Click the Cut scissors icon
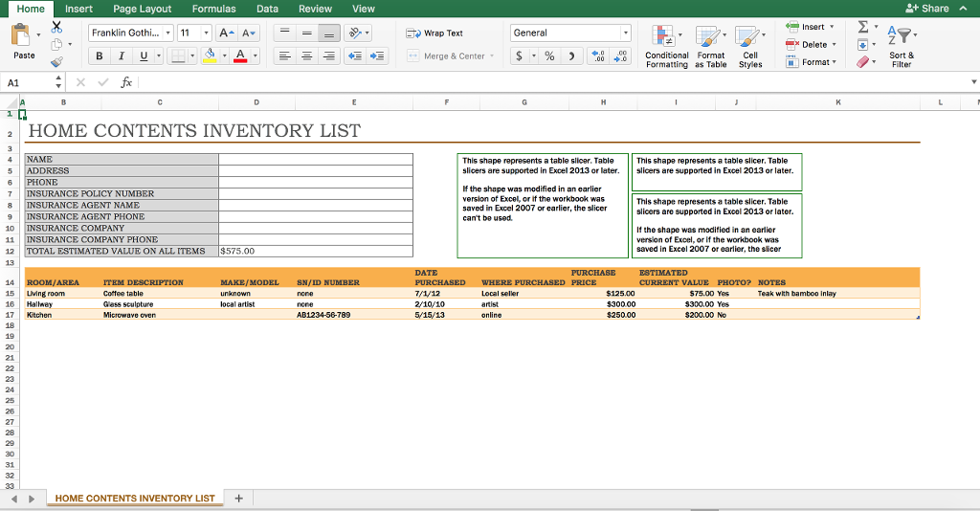 (x=56, y=27)
